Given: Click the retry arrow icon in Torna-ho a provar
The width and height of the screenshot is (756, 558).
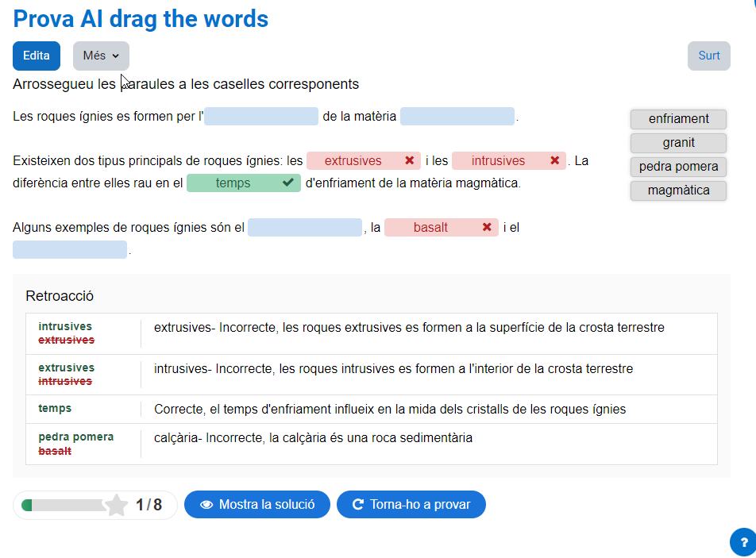Looking at the screenshot, I should click(x=358, y=505).
